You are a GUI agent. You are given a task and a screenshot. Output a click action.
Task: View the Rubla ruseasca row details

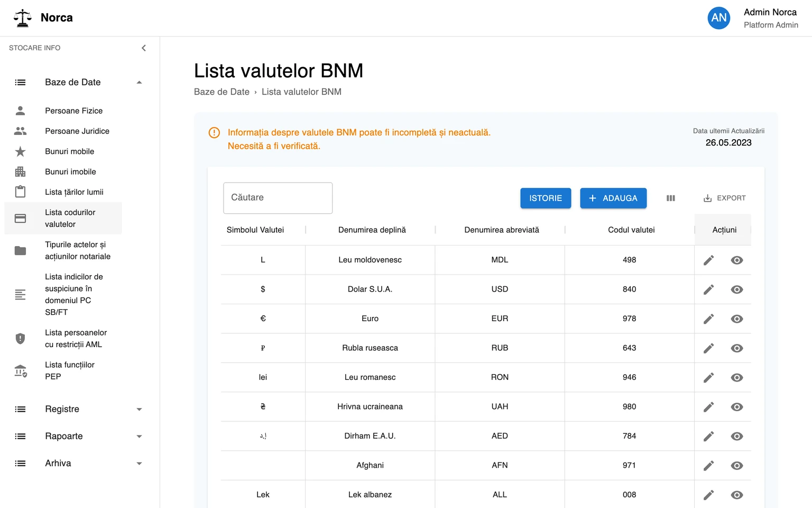click(x=737, y=348)
